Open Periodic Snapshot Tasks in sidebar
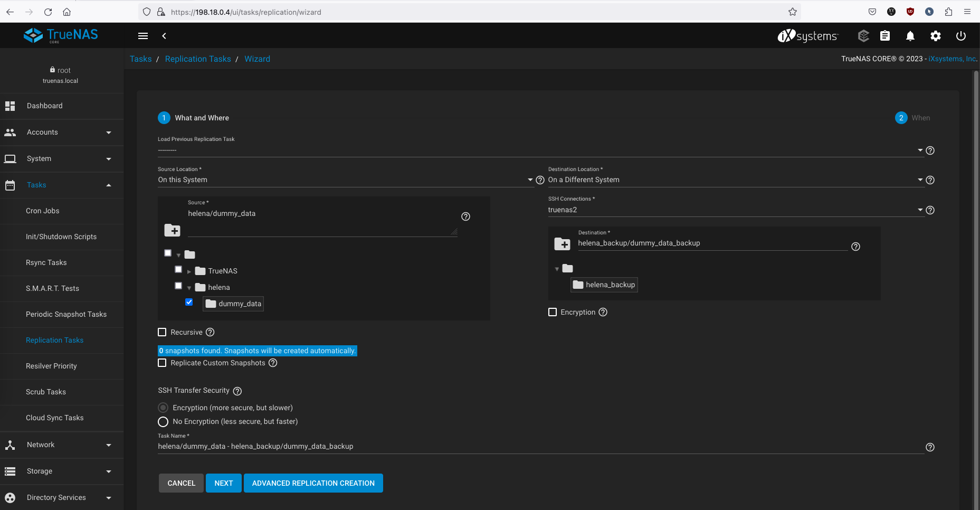 [x=66, y=314]
